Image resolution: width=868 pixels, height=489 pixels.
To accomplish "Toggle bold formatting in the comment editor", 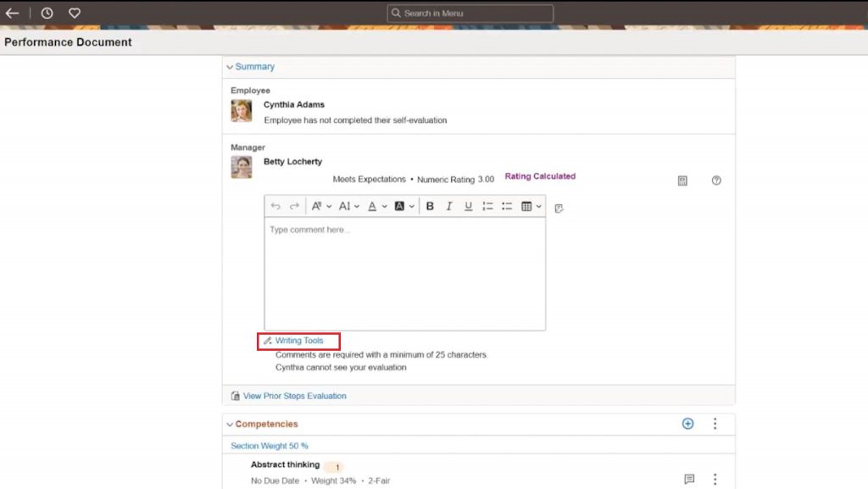I will 430,205.
